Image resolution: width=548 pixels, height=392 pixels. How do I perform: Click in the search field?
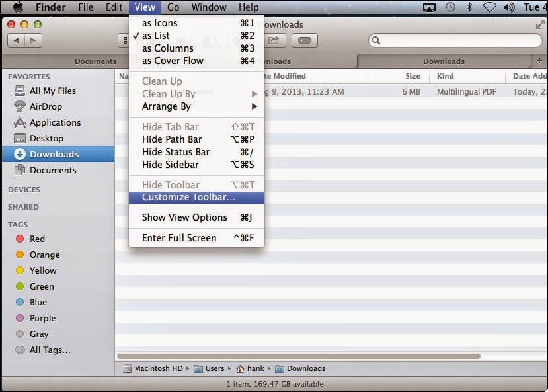[x=455, y=40]
